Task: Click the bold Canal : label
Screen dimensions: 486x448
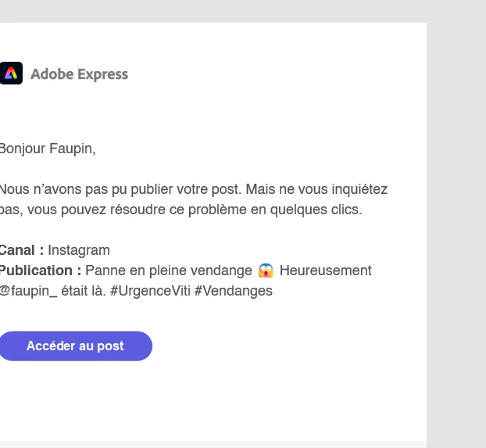Action: [x=22, y=250]
